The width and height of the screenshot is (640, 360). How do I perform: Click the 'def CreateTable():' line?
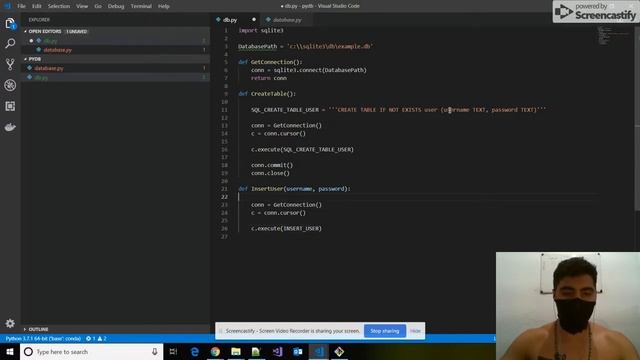267,94
